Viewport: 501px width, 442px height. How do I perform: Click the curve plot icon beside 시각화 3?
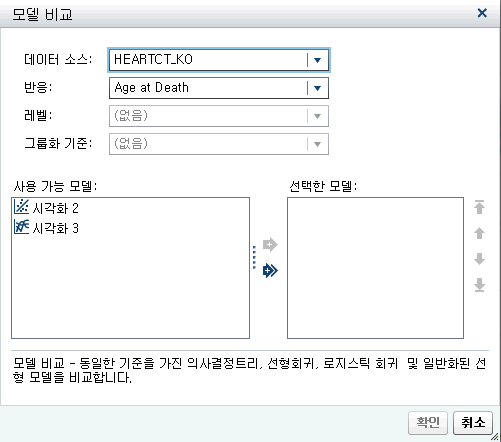pos(22,227)
